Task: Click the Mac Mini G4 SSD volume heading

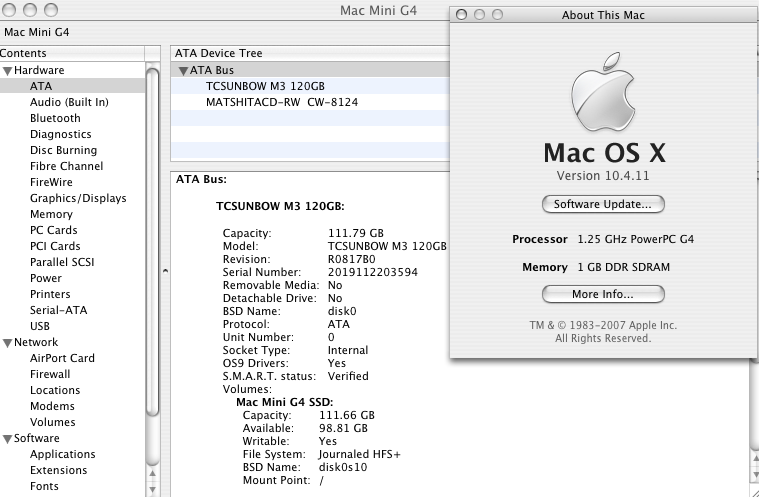Action: pos(285,402)
